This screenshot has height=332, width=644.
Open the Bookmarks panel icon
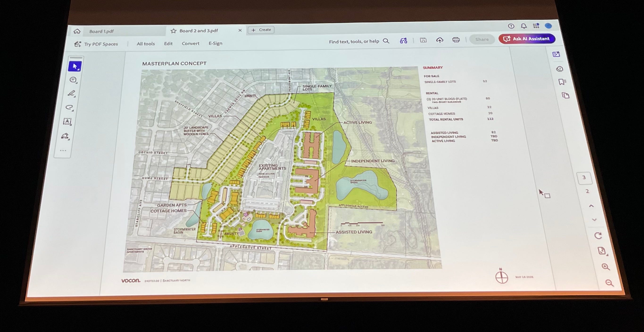pyautogui.click(x=562, y=82)
